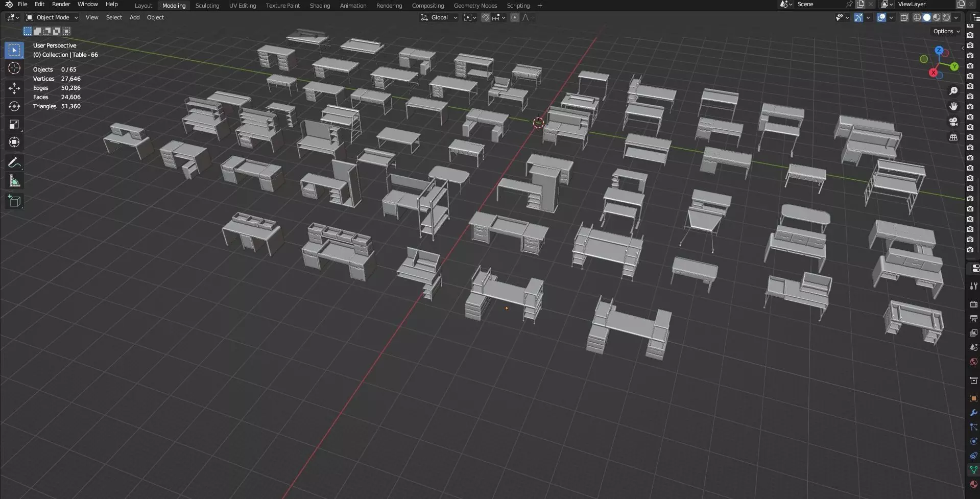Select the Move tool
980x499 pixels.
[14, 88]
